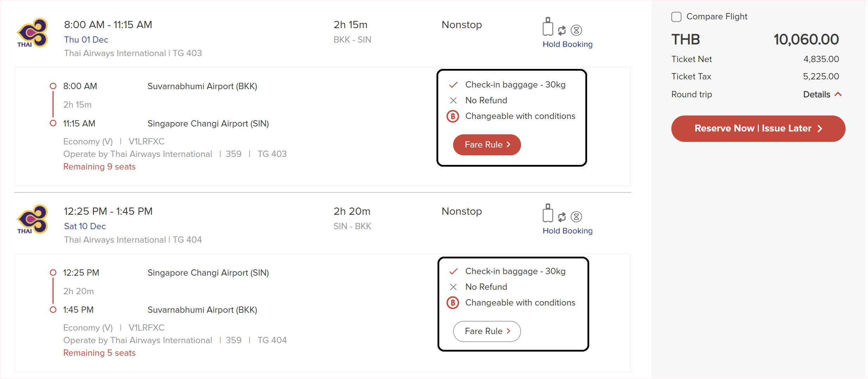The image size is (868, 379).
Task: Open Fare Rule for the outbound flight
Action: [487, 144]
